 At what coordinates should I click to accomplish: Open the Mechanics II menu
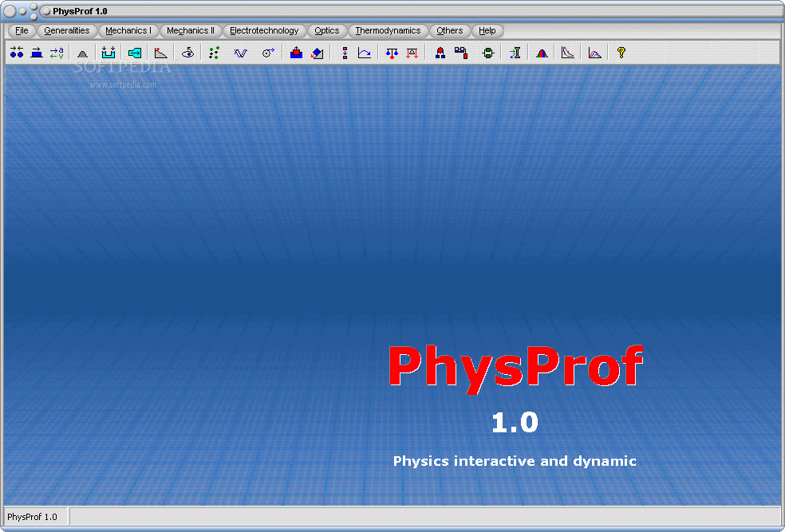click(x=190, y=30)
